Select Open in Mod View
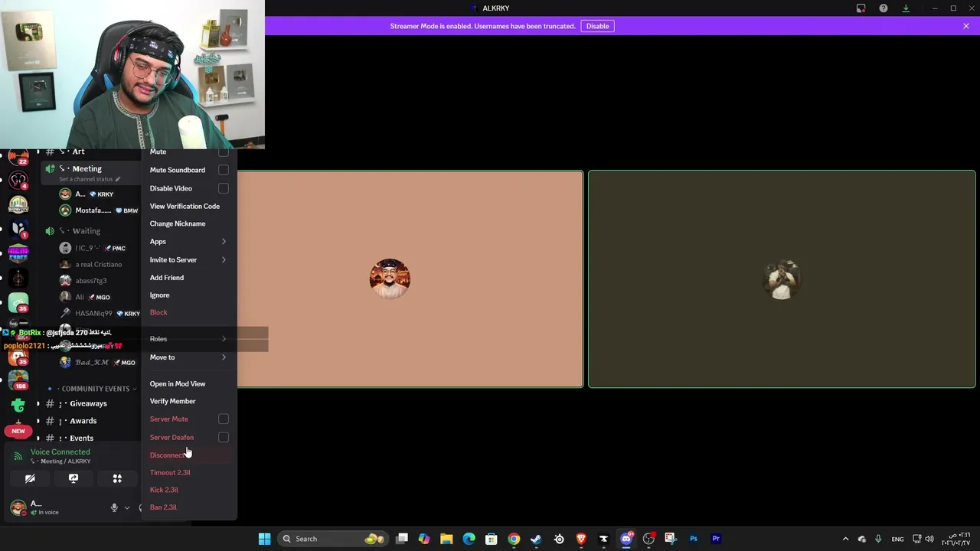The width and height of the screenshot is (980, 551). tap(178, 383)
